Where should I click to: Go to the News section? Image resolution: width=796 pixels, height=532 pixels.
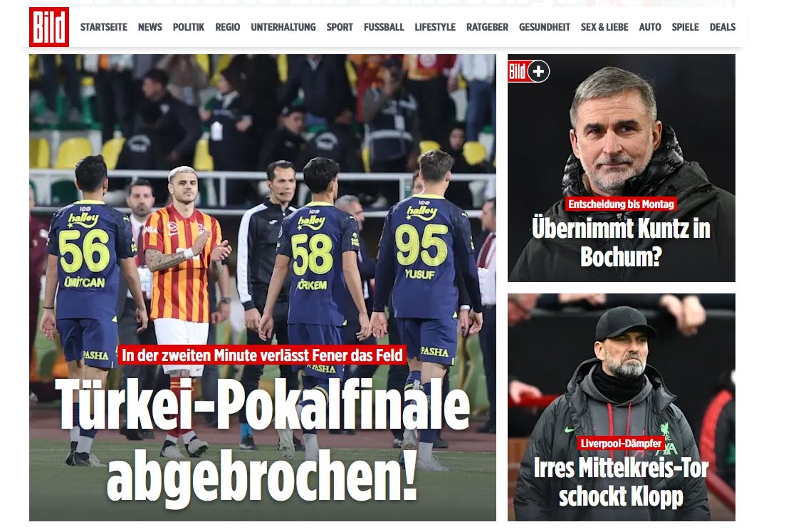pos(150,27)
